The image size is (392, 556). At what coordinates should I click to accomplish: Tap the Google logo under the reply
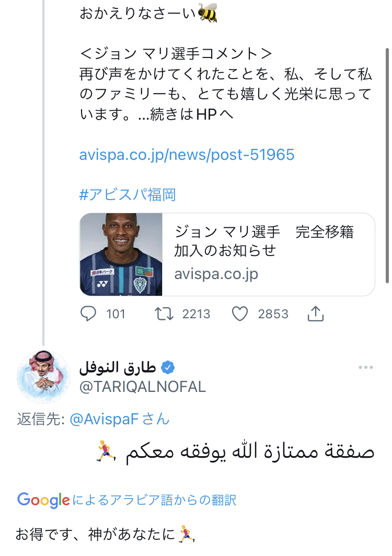(43, 500)
